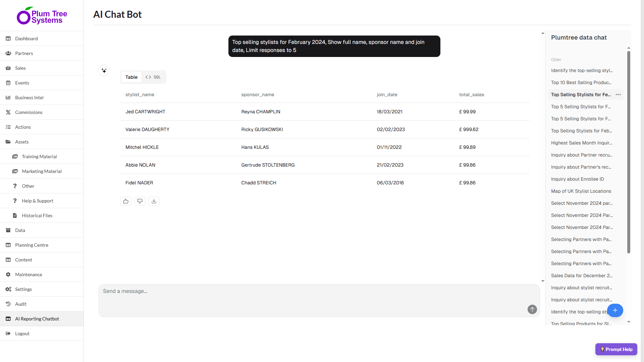Viewport: 644px width, 362px height.
Task: Download the table results
Action: (154, 201)
